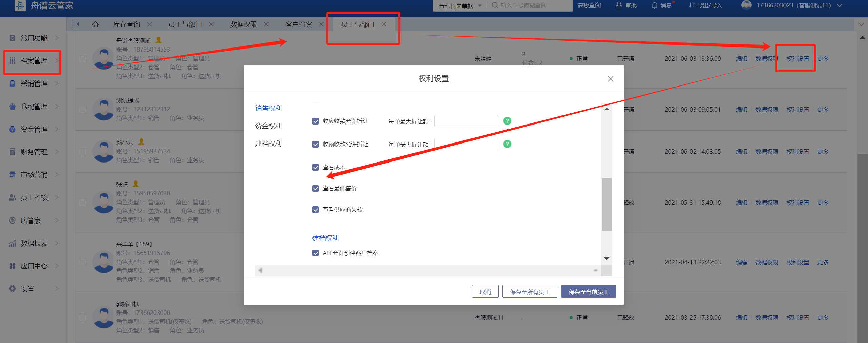Toggle the 查看最低售价 checkbox
Image resolution: width=868 pixels, height=343 pixels.
[x=316, y=189]
